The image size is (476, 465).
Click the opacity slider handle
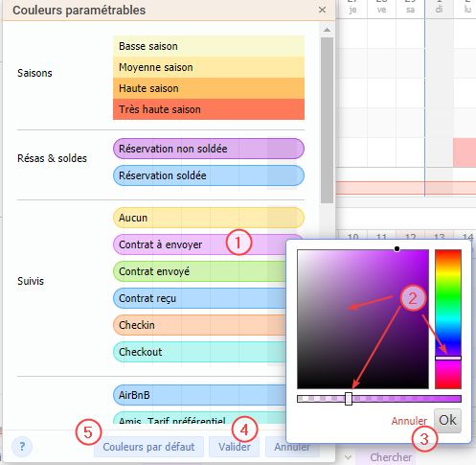349,399
